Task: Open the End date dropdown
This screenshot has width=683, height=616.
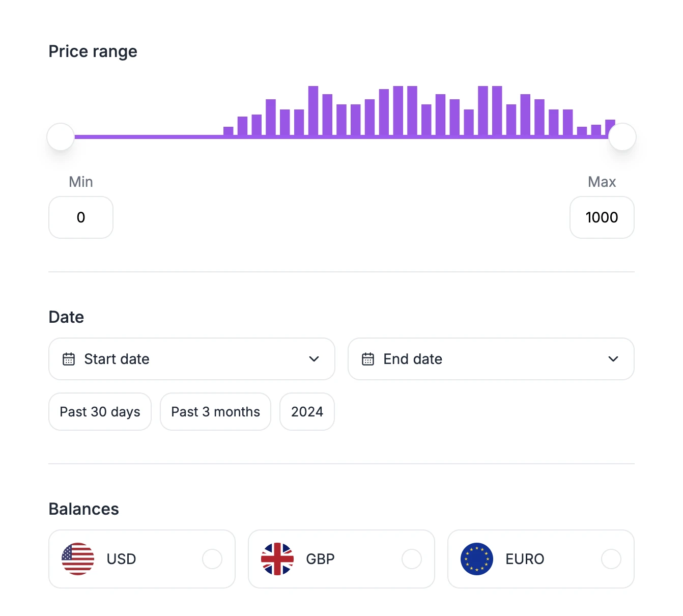Action: 491,359
